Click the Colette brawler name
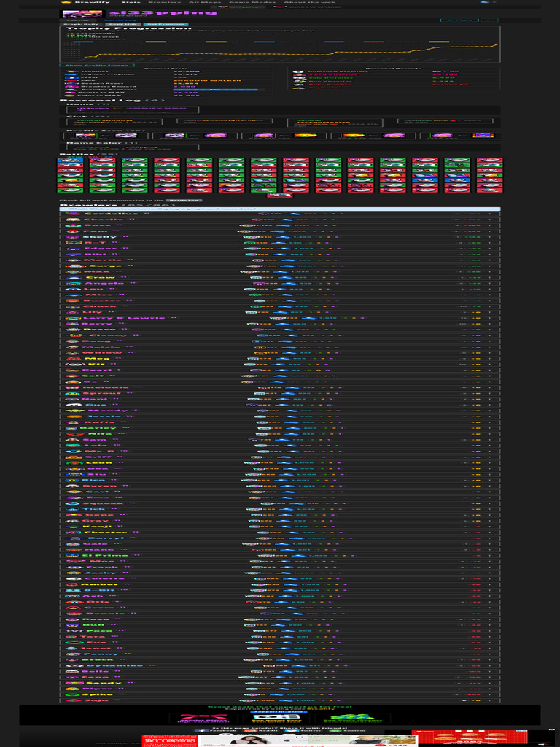The height and width of the screenshot is (747, 560). [105, 578]
